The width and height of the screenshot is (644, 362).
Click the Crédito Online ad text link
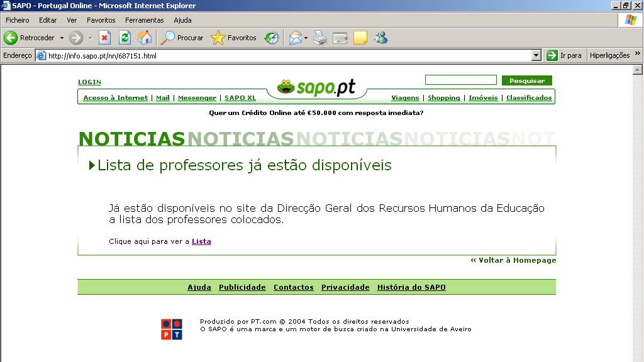click(x=316, y=113)
